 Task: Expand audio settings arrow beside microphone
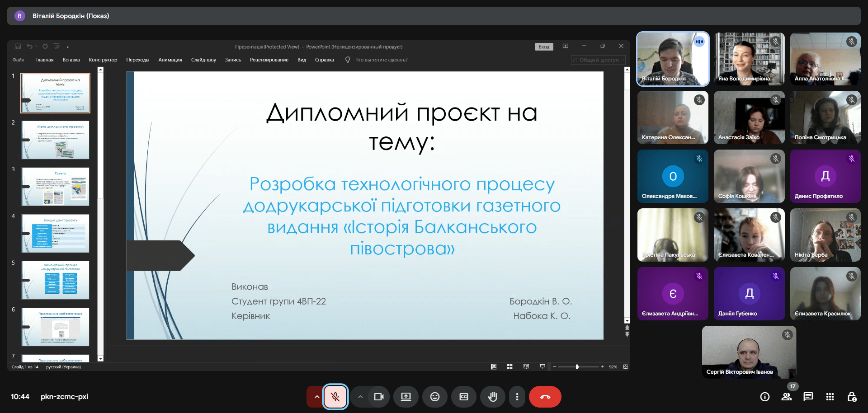[316, 397]
